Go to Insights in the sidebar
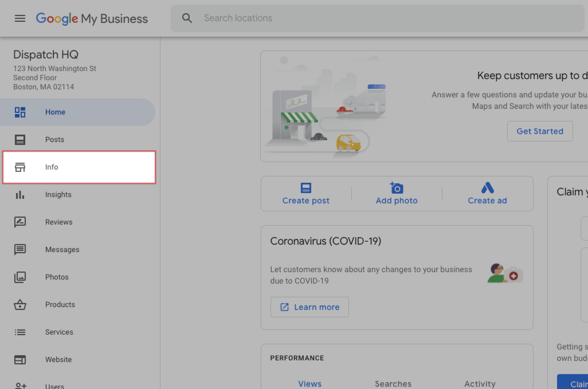588x389 pixels. pos(77,195)
